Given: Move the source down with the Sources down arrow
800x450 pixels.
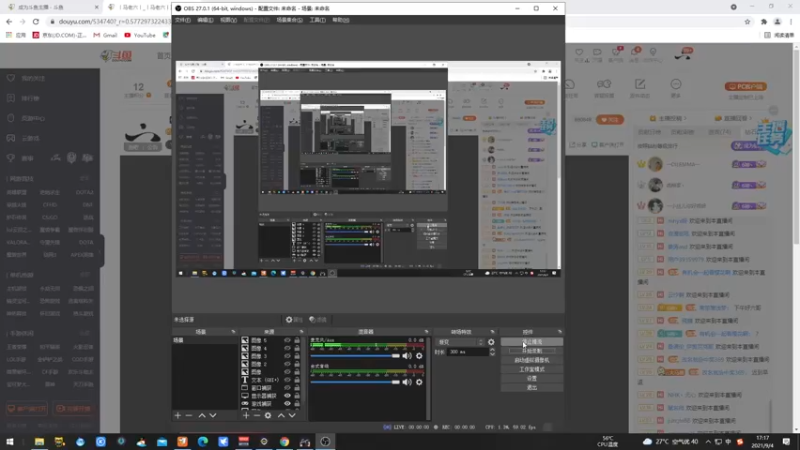Looking at the screenshot, I should click(x=292, y=416).
